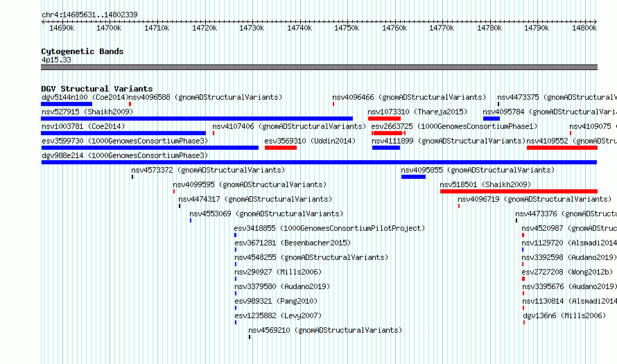Select the nsv4111899 blue variant bar
The image size is (617, 364).
pyautogui.click(x=386, y=148)
